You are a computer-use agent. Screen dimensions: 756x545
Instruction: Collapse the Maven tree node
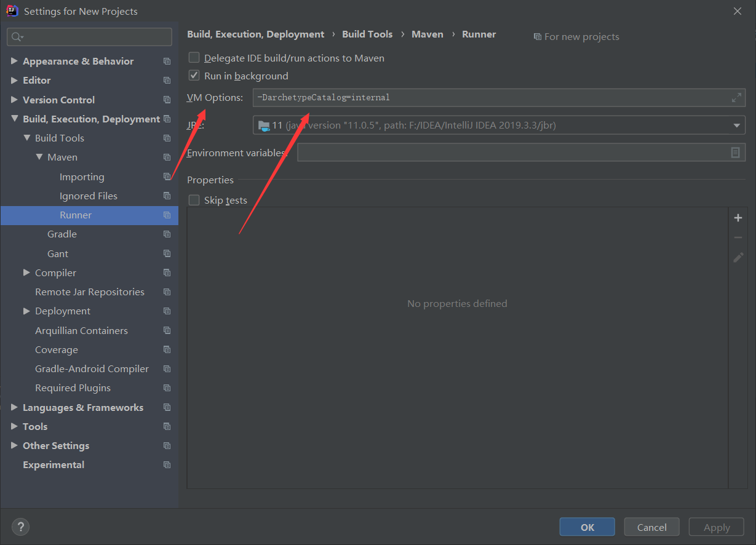(x=39, y=157)
